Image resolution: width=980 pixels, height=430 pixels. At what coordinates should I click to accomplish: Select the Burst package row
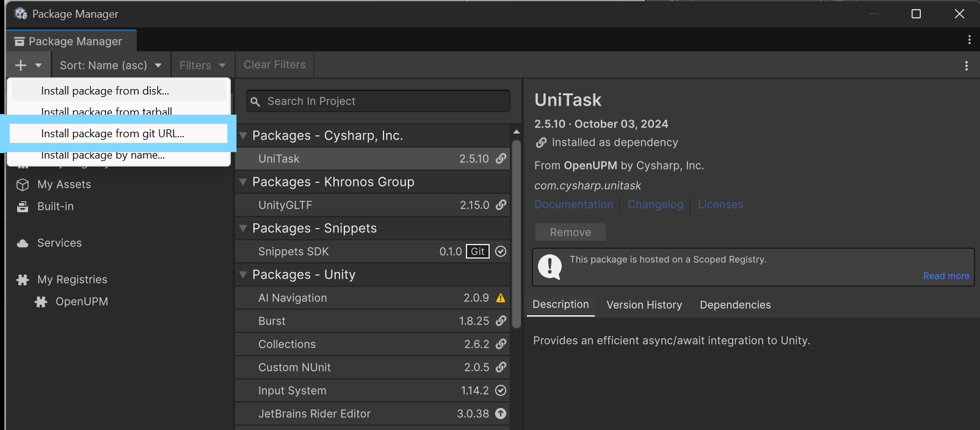coord(372,321)
